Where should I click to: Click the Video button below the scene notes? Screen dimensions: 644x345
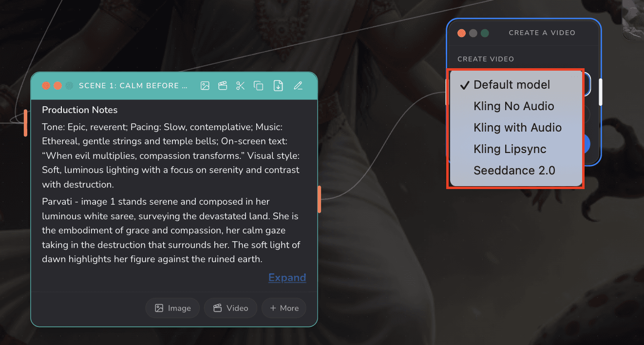[230, 308]
